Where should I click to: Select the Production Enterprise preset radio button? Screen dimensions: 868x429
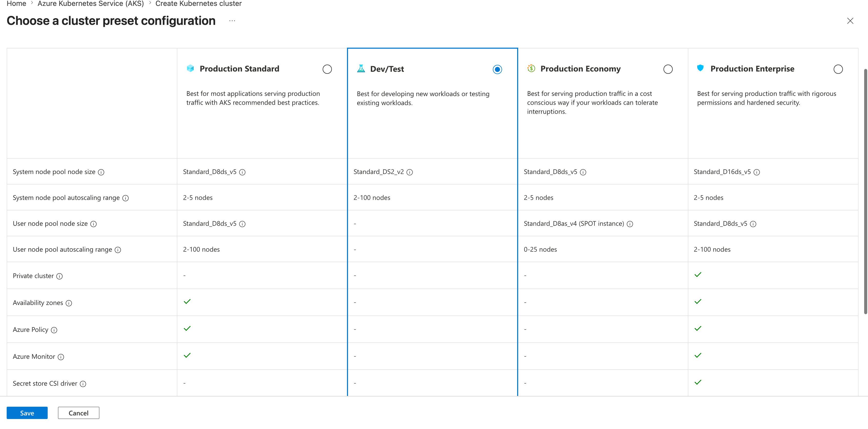click(x=838, y=69)
